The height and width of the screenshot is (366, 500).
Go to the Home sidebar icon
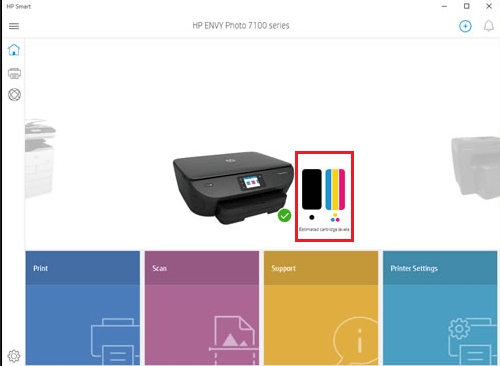pos(14,50)
